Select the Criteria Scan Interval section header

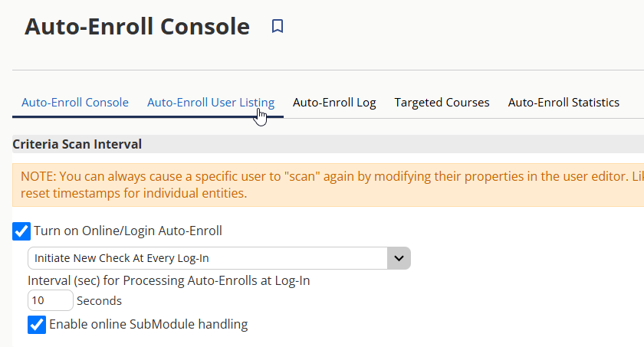click(77, 144)
